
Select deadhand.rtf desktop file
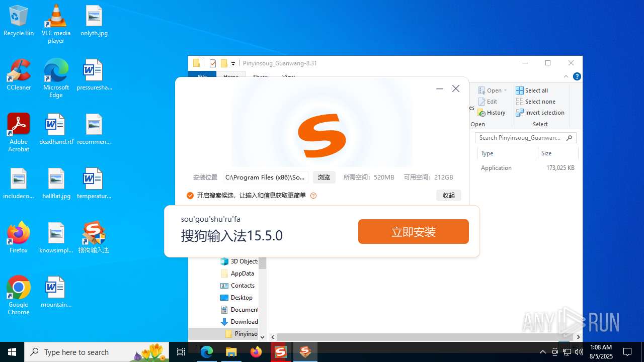(x=56, y=130)
